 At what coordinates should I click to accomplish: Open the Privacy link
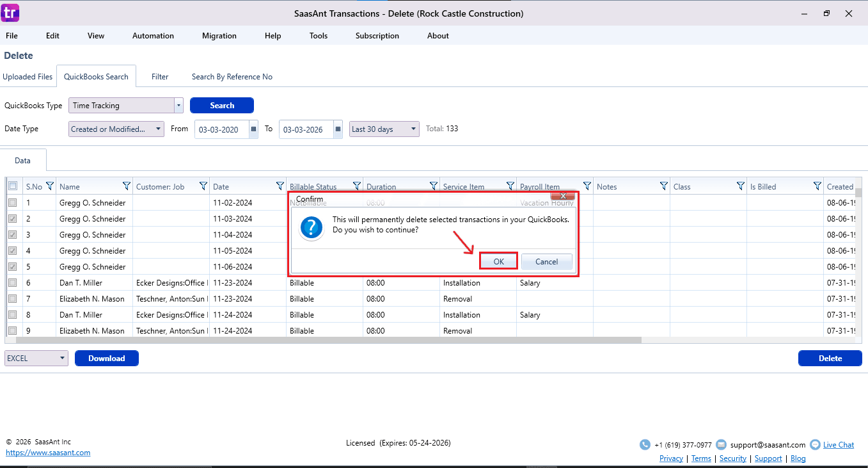[671, 458]
